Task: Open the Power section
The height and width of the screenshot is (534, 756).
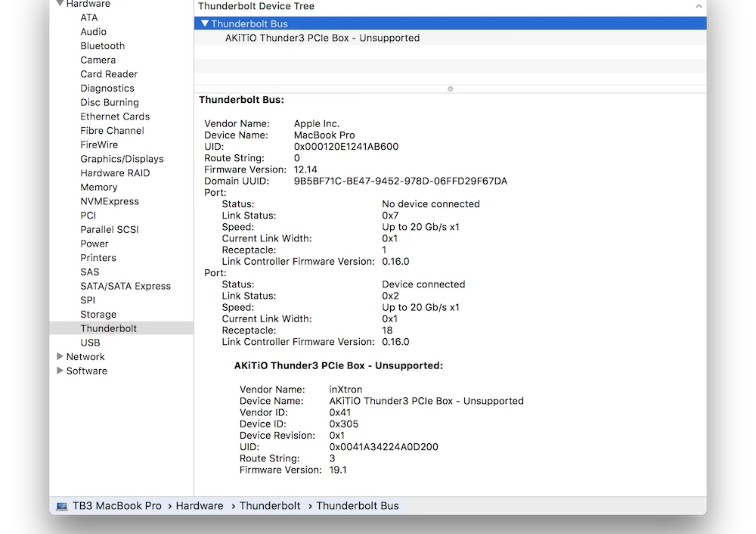Action: [94, 244]
